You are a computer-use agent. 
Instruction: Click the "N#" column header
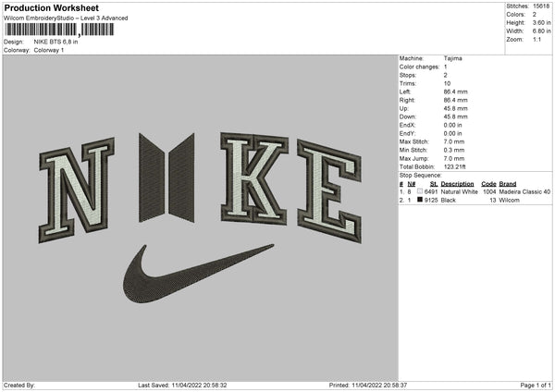[412, 184]
